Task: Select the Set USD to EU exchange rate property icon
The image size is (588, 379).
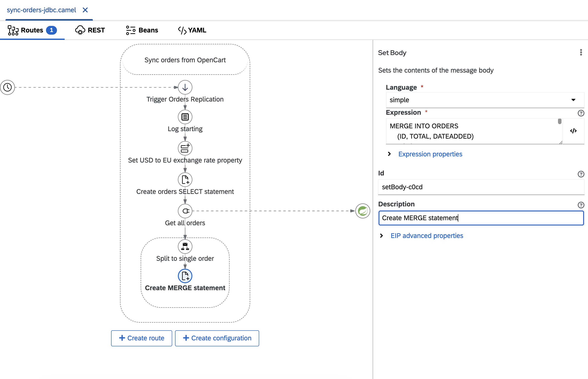Action: point(185,148)
